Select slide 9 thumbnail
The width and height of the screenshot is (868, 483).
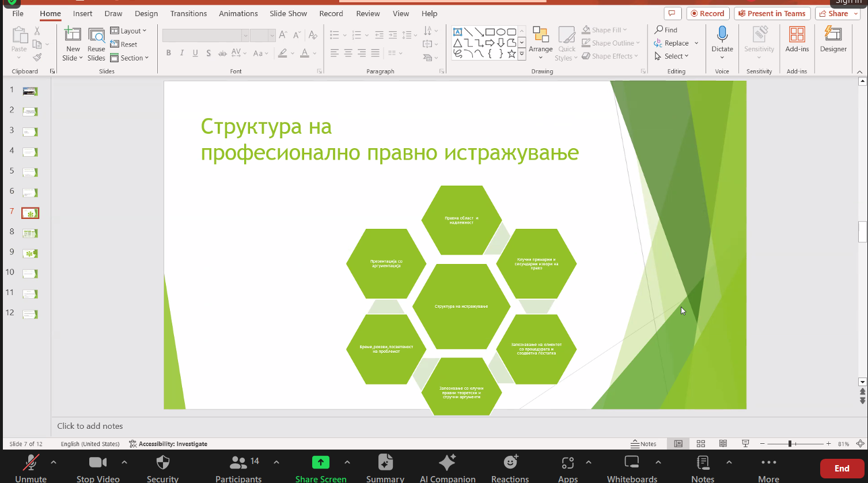[30, 254]
